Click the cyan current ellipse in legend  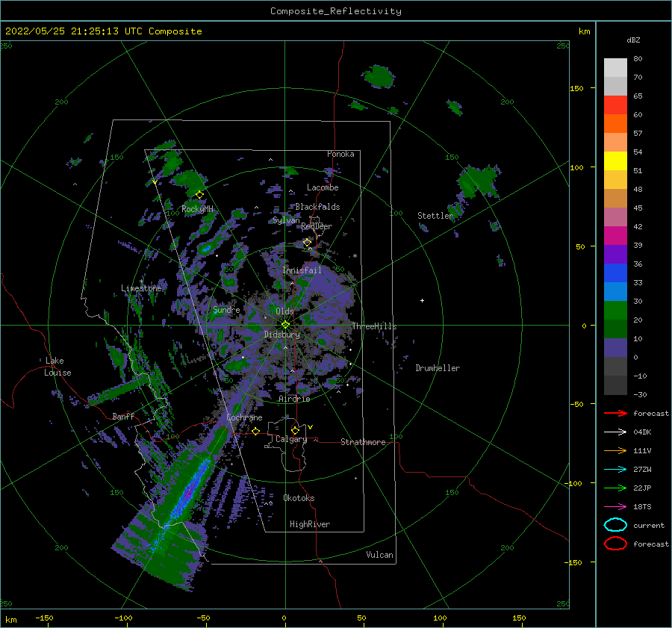click(615, 525)
